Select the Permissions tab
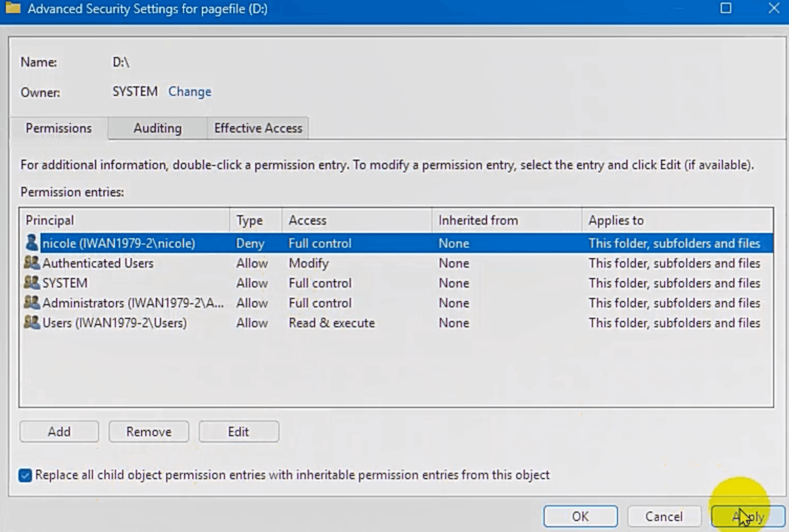The width and height of the screenshot is (789, 532). [x=58, y=128]
